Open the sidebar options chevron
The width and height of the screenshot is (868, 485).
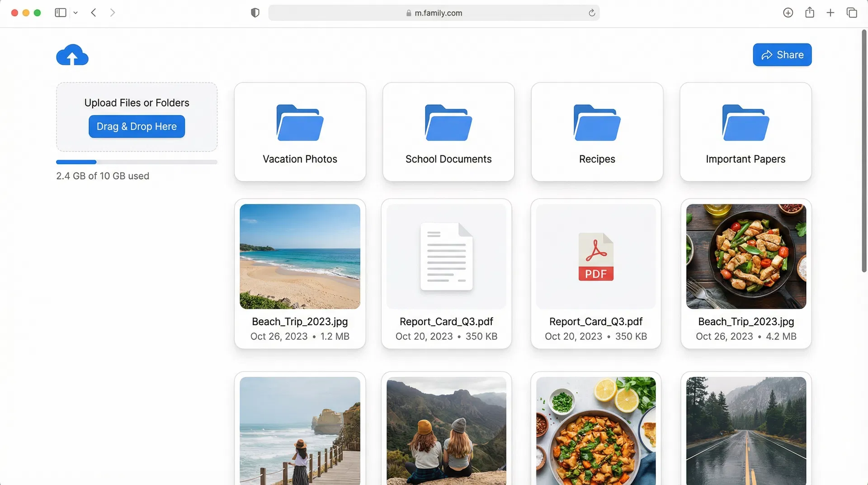(x=75, y=13)
